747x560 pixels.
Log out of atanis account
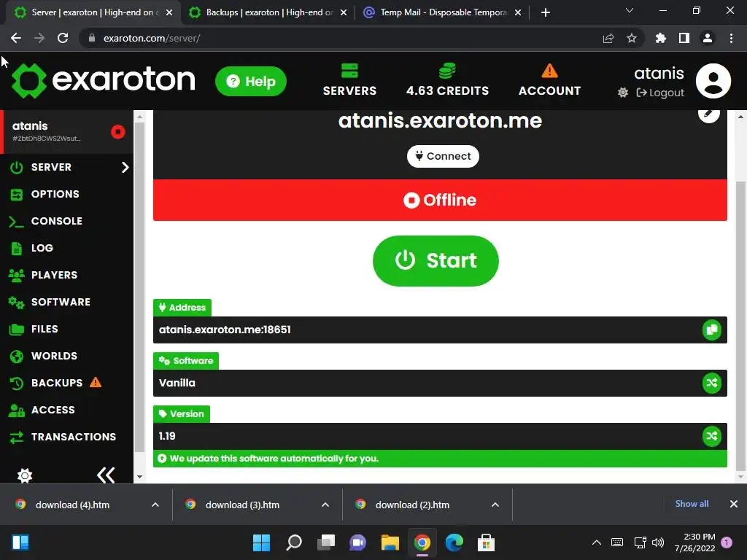(x=660, y=93)
